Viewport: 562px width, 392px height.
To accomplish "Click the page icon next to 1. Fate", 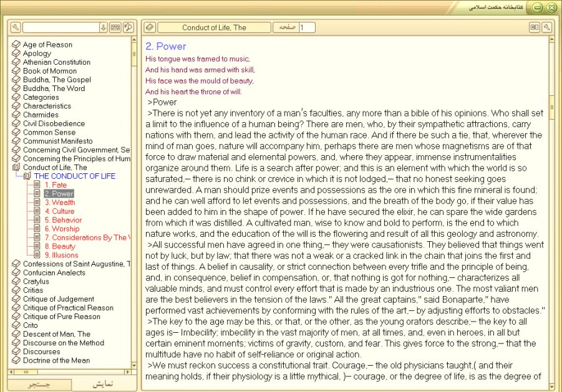I will pos(37,184).
